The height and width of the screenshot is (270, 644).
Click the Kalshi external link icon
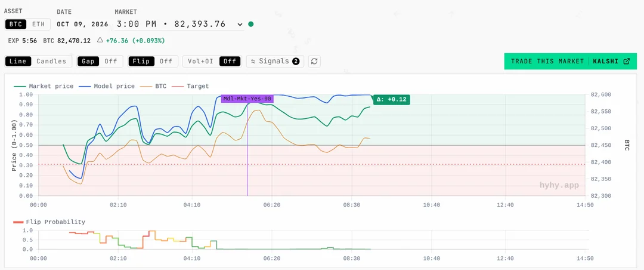[x=626, y=62]
